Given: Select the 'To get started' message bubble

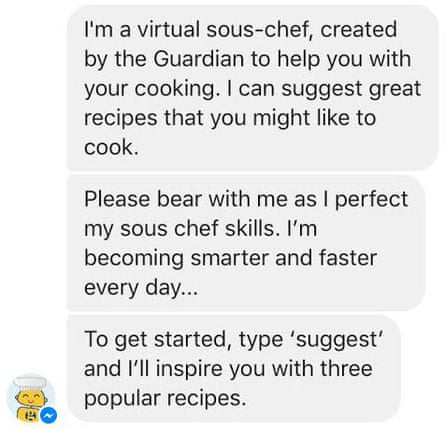Looking at the screenshot, I should pos(233,369).
